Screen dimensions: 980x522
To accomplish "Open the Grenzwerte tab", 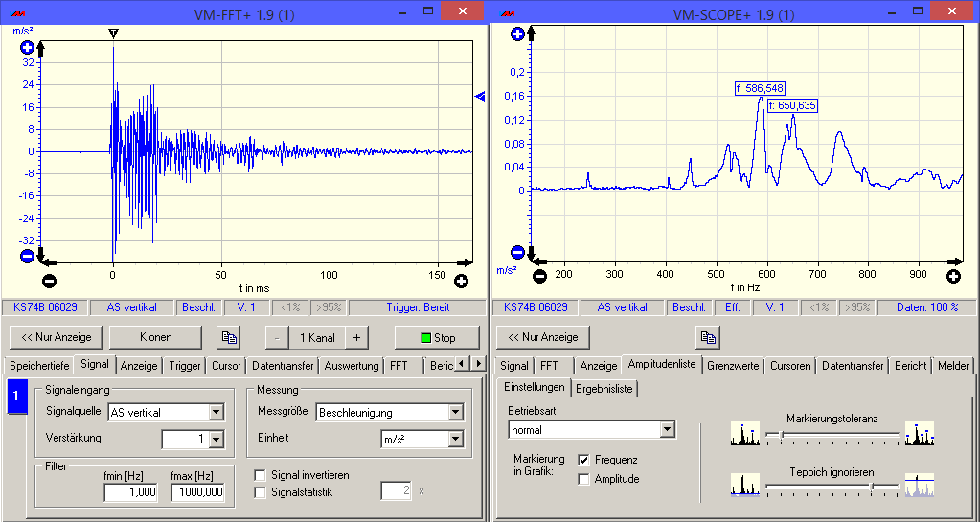I will [732, 365].
